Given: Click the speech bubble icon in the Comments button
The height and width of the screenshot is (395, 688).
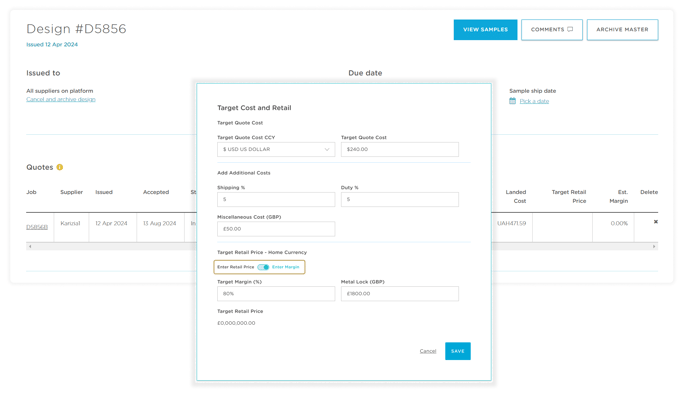Looking at the screenshot, I should 570,29.
